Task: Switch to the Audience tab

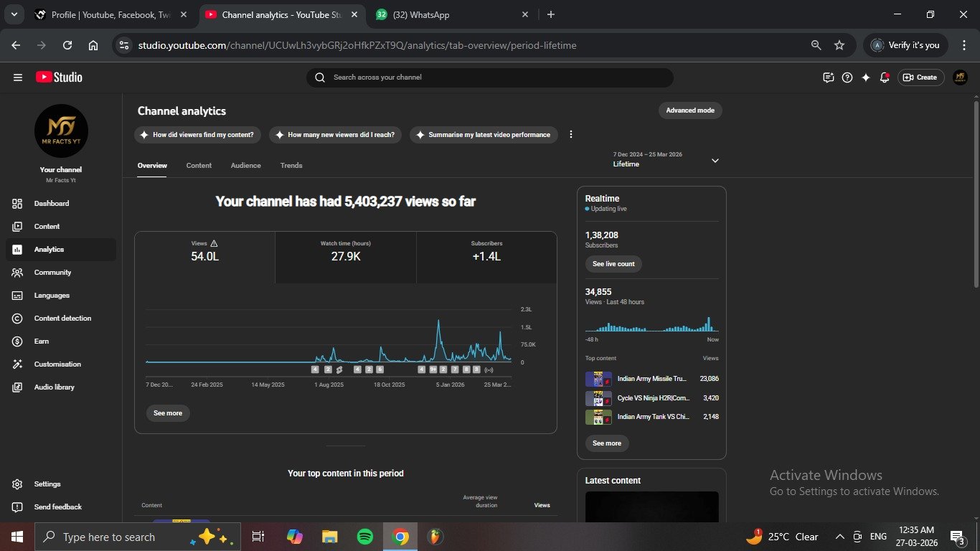Action: 245,166
